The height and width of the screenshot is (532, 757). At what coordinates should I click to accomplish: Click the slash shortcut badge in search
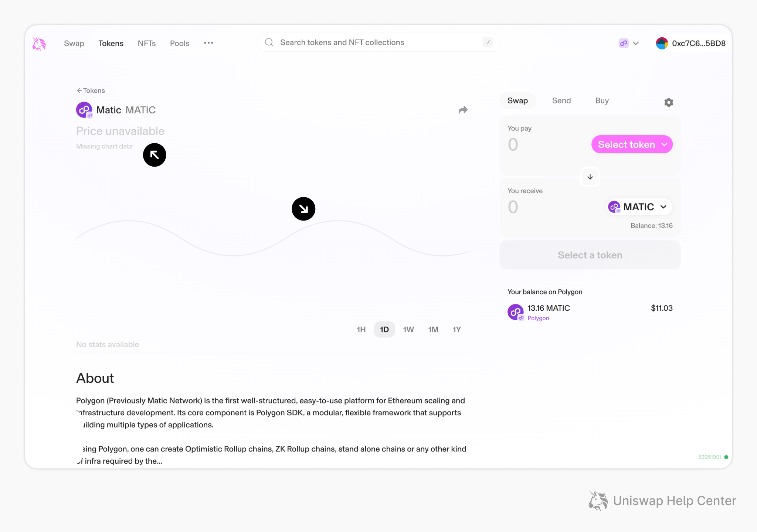coord(488,42)
